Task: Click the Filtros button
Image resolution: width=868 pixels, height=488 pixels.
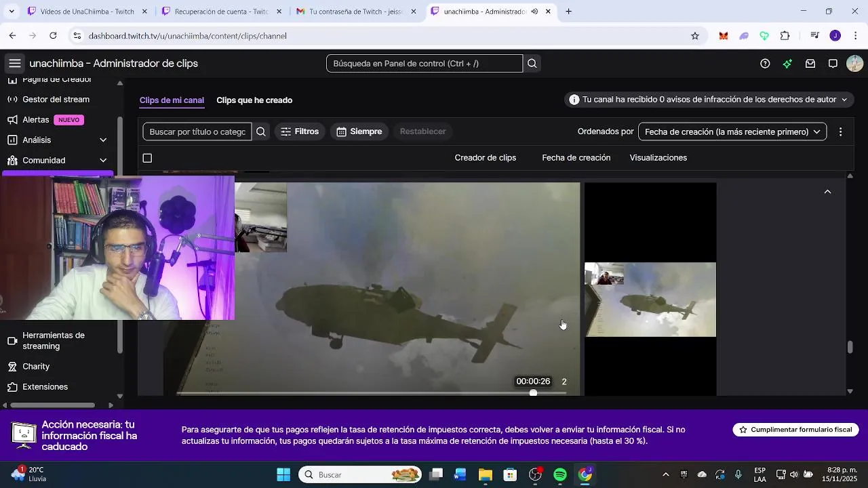Action: [300, 131]
